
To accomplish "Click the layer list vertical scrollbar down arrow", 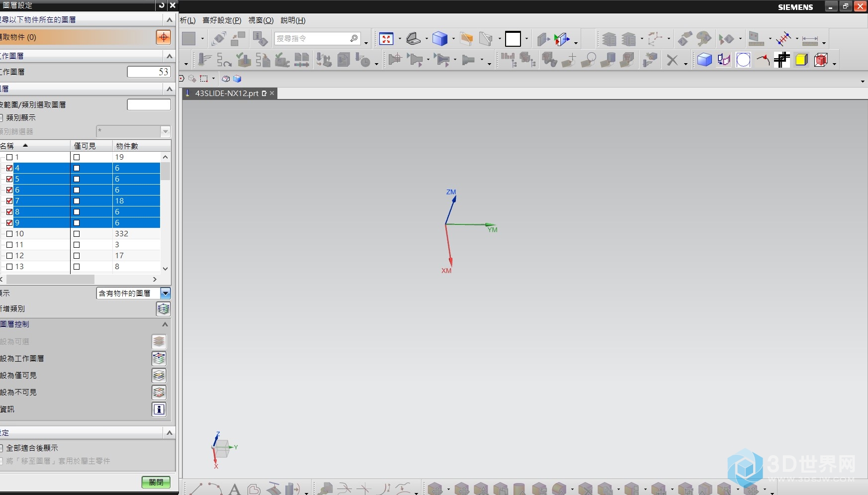I will click(x=166, y=268).
